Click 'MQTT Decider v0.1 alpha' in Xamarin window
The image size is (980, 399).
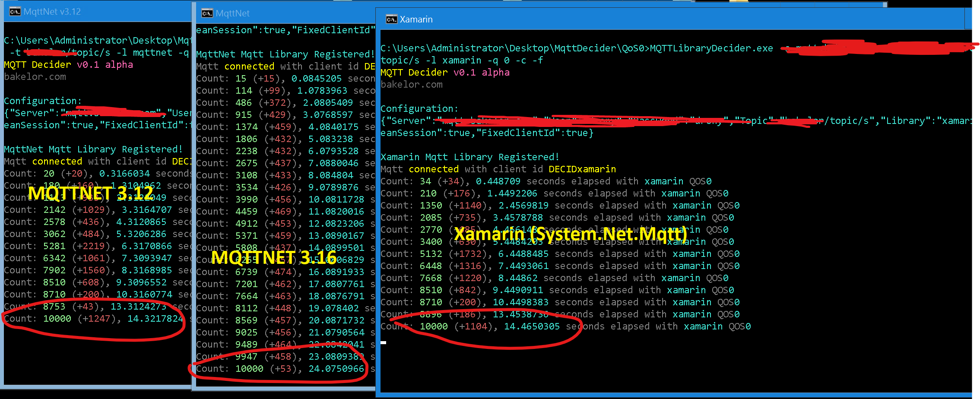point(445,73)
